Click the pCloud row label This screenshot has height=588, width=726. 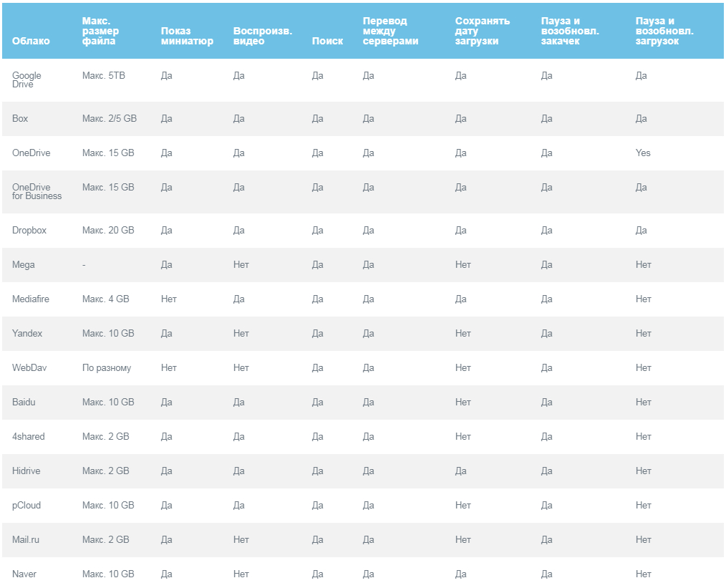26,505
